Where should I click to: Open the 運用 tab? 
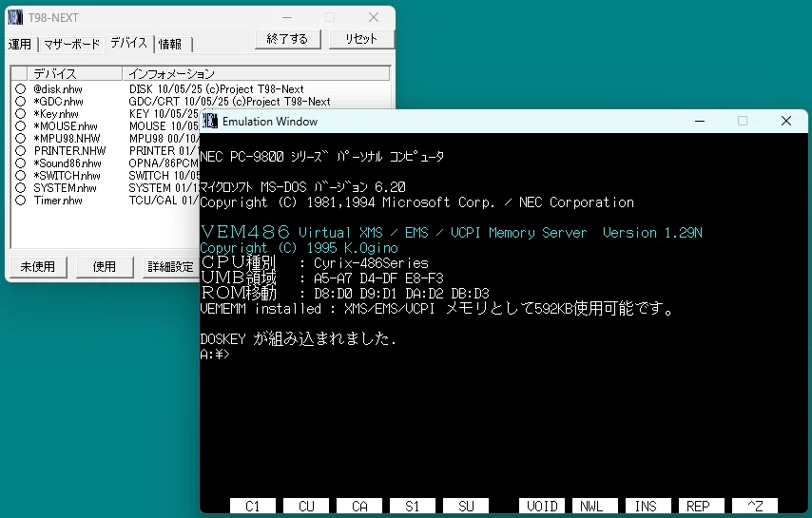click(x=20, y=45)
